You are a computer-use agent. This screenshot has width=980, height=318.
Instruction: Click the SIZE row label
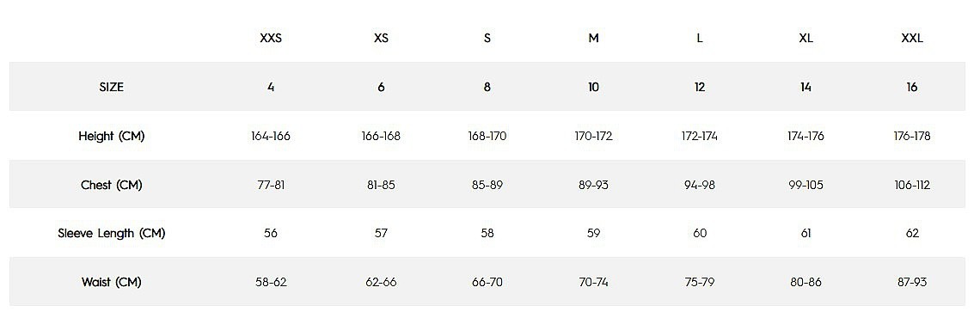[x=111, y=87]
